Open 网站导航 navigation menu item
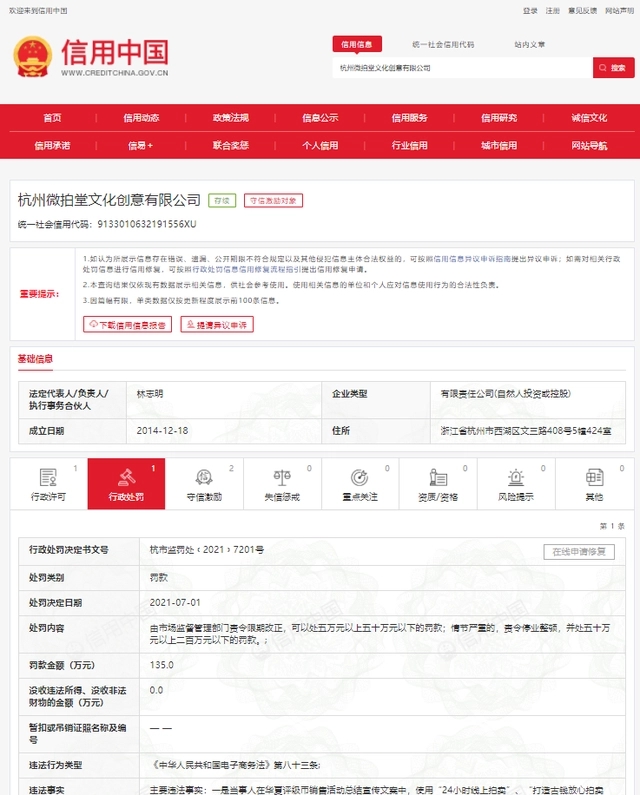The width and height of the screenshot is (640, 795). coord(589,146)
